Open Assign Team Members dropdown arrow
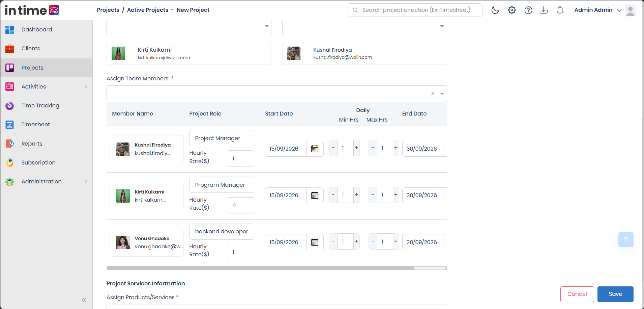 (442, 94)
